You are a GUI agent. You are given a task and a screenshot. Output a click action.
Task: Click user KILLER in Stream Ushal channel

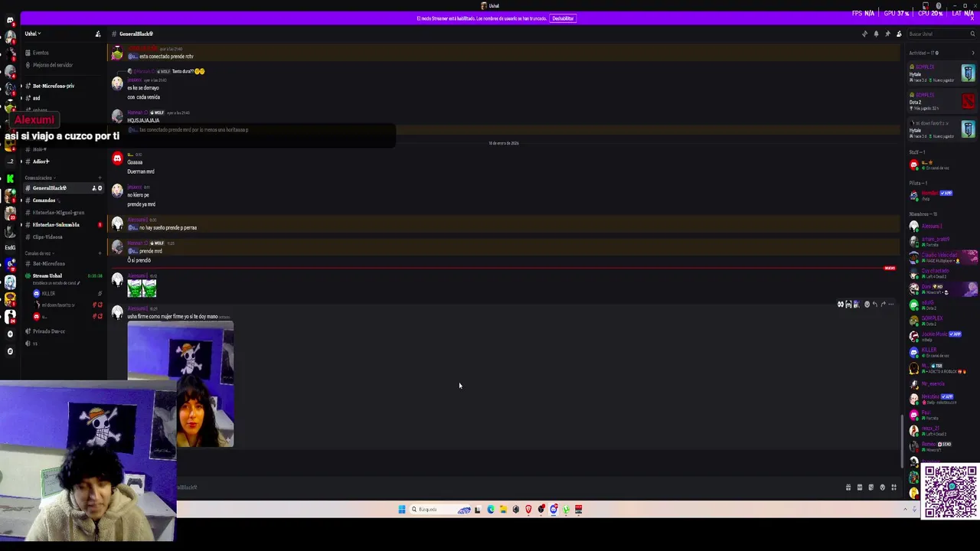(x=47, y=293)
